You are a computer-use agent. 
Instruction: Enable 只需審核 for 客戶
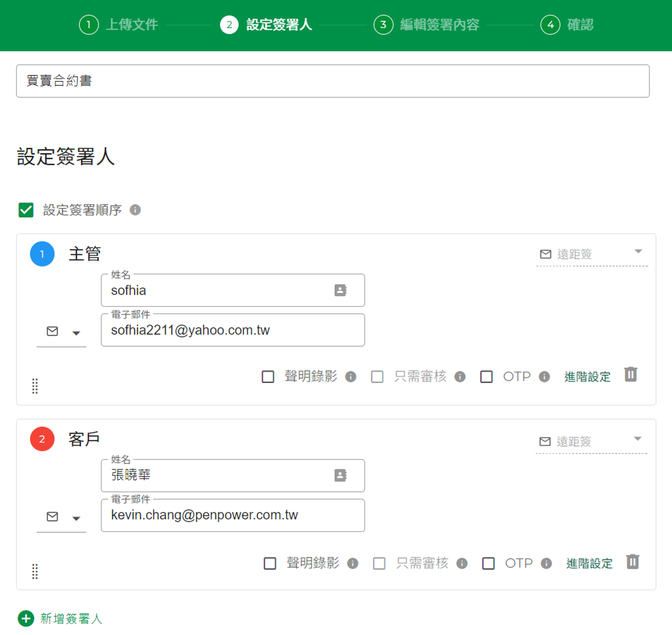[379, 563]
